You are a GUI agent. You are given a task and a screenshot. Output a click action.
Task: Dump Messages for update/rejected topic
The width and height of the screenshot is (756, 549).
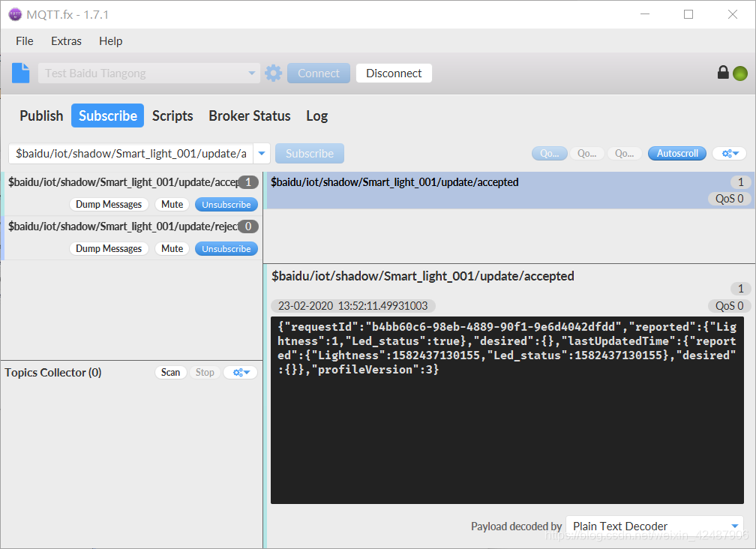(x=109, y=249)
